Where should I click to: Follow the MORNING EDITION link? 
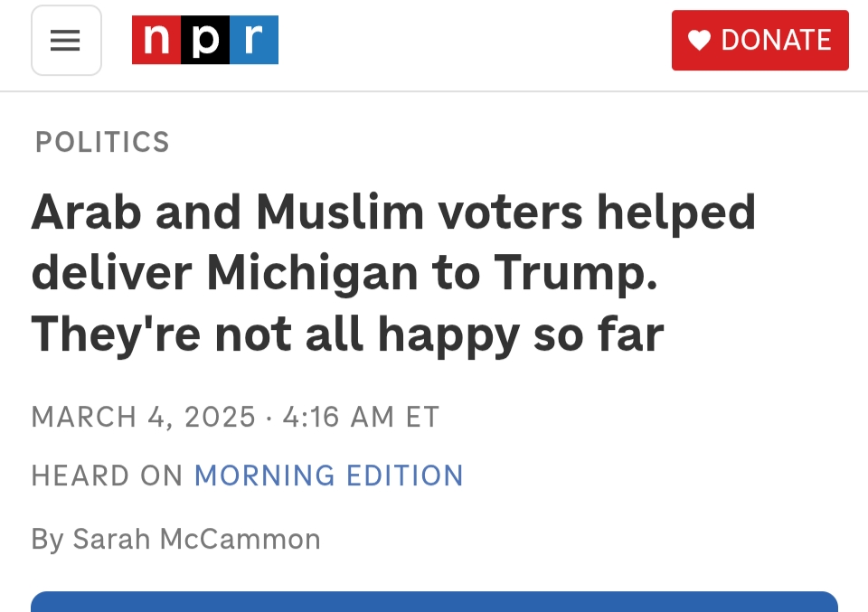pyautogui.click(x=329, y=475)
